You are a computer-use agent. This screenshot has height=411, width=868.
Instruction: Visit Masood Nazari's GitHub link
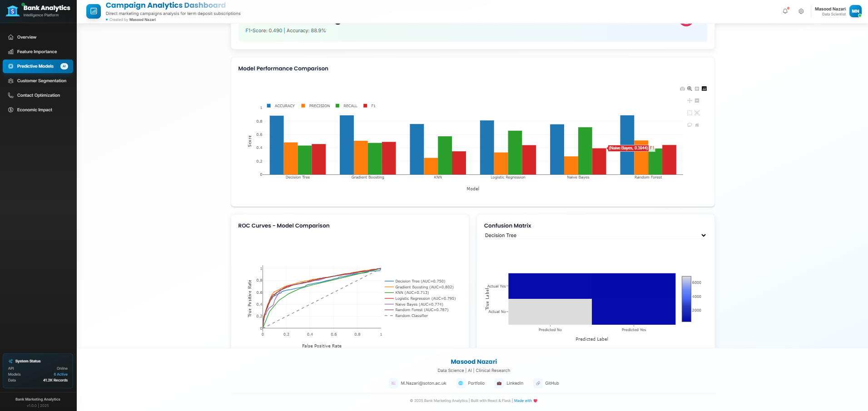click(x=546, y=383)
